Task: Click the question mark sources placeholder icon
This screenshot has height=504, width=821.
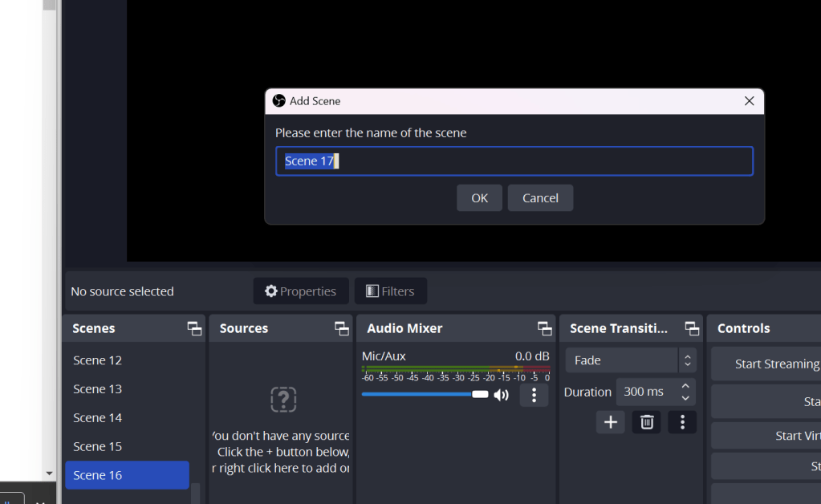Action: pyautogui.click(x=283, y=400)
